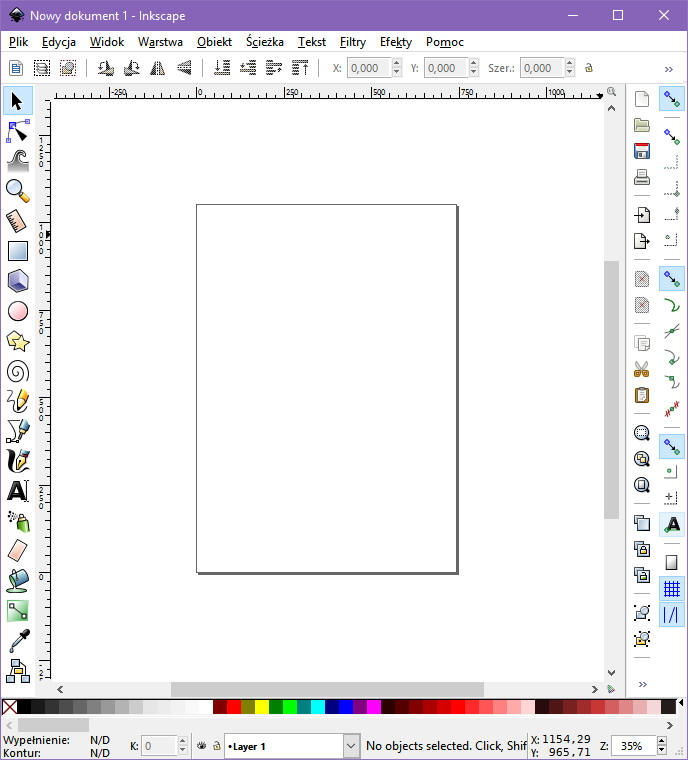Select the Paint bucket fill tool

[17, 580]
